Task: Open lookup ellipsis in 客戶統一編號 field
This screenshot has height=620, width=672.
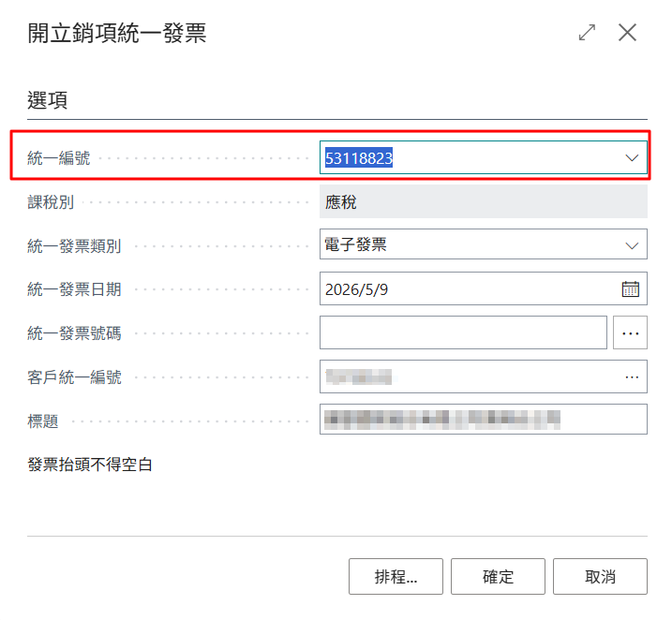Action: [632, 376]
